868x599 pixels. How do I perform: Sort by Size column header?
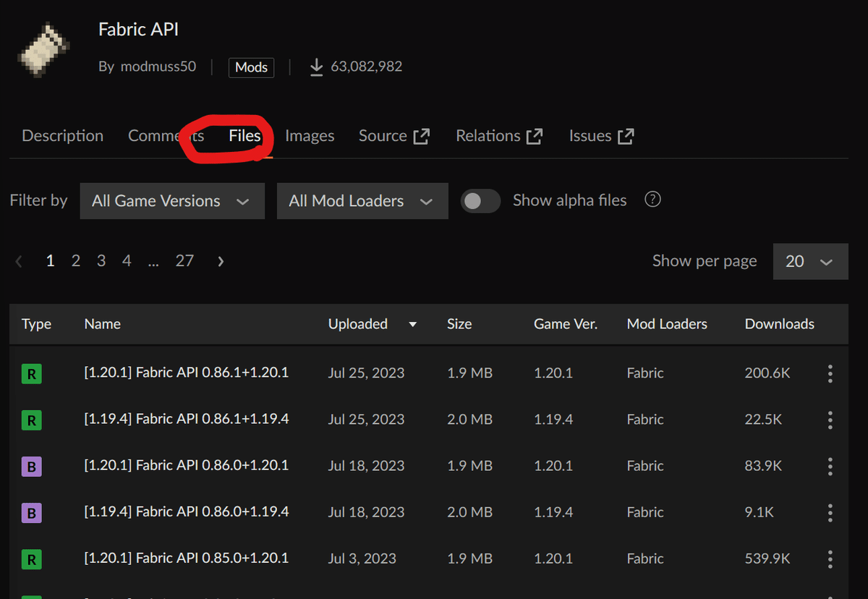pos(459,324)
